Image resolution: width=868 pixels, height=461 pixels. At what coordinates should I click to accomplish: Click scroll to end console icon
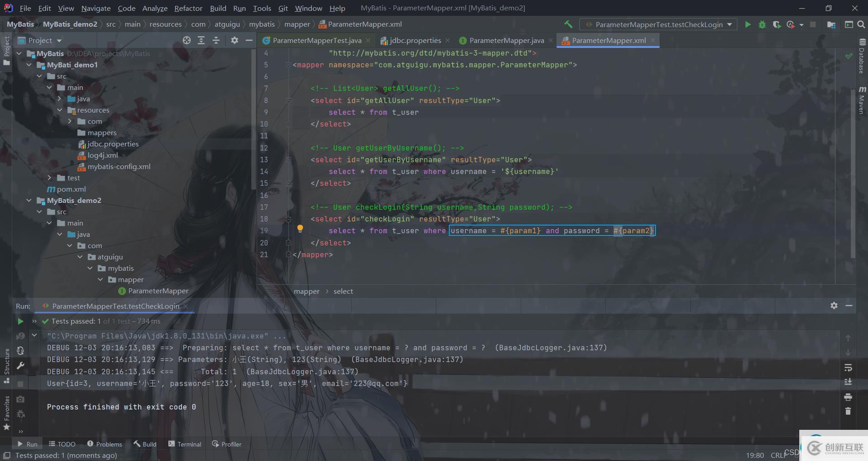(848, 382)
